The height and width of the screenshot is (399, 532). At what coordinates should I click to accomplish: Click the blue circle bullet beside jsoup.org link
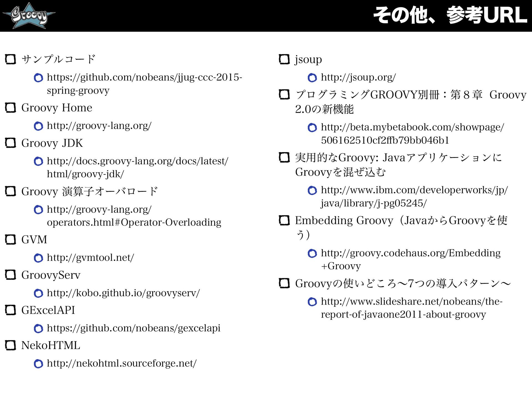(312, 78)
